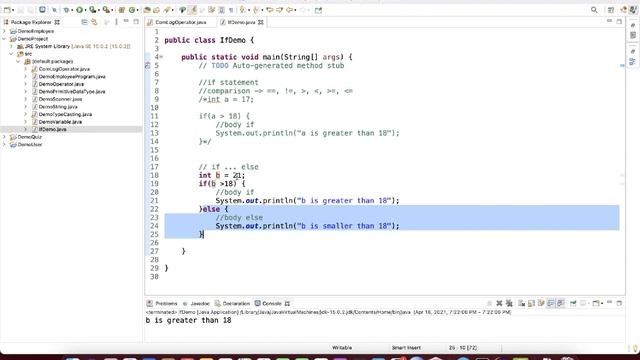The height and width of the screenshot is (360, 640).
Task: Collapse the default package node
Action: (x=18, y=61)
